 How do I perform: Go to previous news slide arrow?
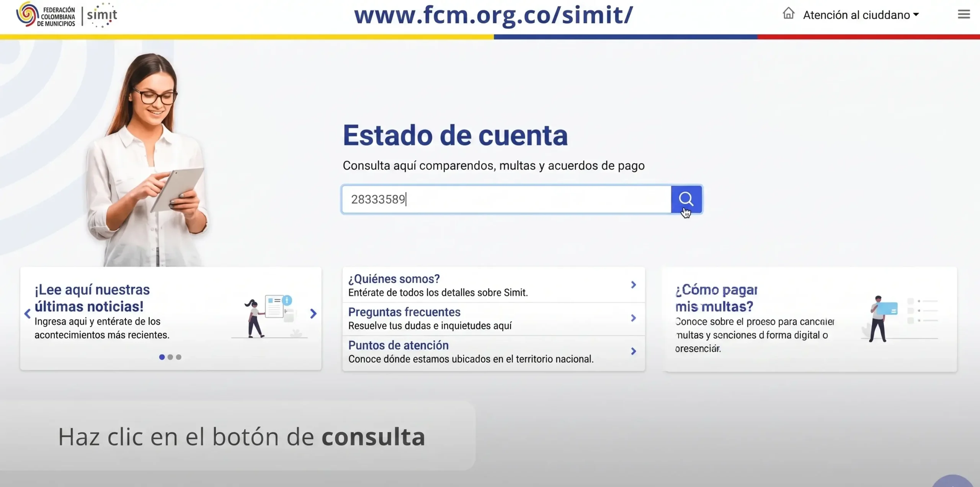(27, 314)
